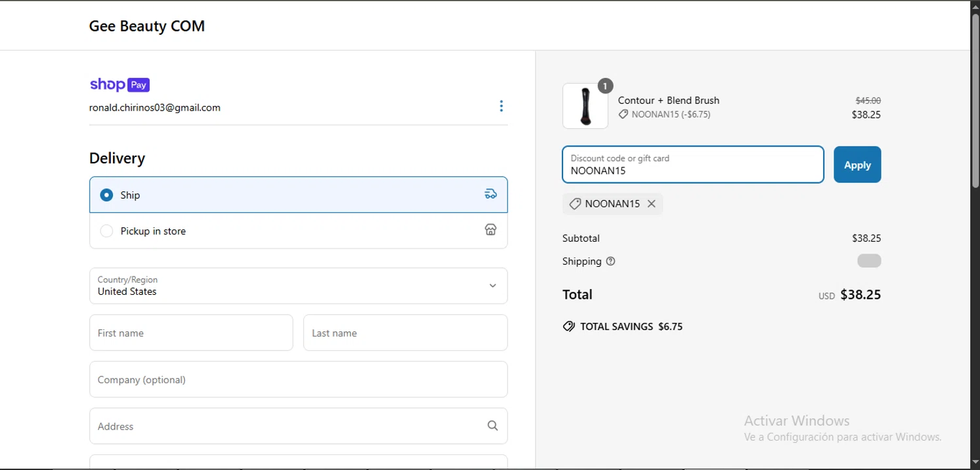Click the Delivery section heading
The width and height of the screenshot is (980, 470).
[x=117, y=158]
